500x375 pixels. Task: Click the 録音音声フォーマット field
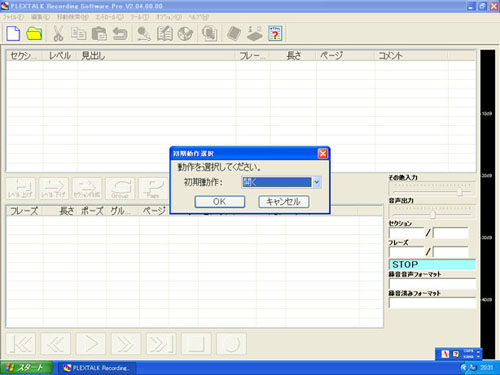(x=432, y=284)
